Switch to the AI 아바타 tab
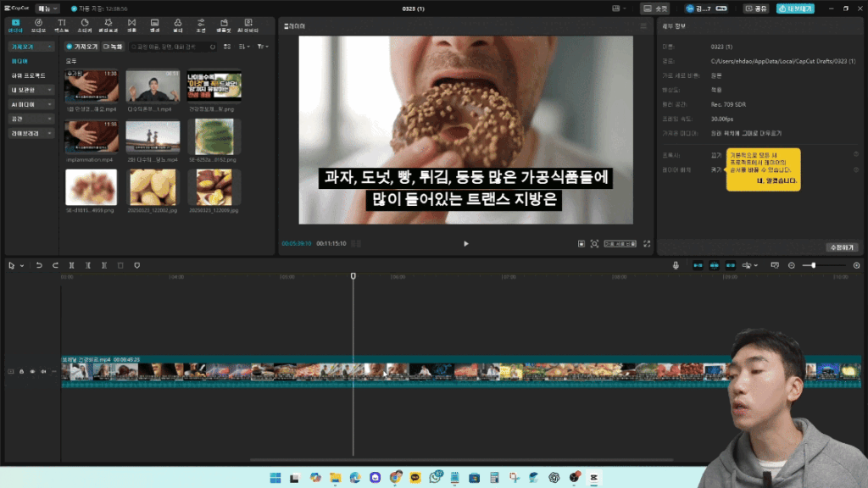This screenshot has width=868, height=488. pyautogui.click(x=248, y=25)
